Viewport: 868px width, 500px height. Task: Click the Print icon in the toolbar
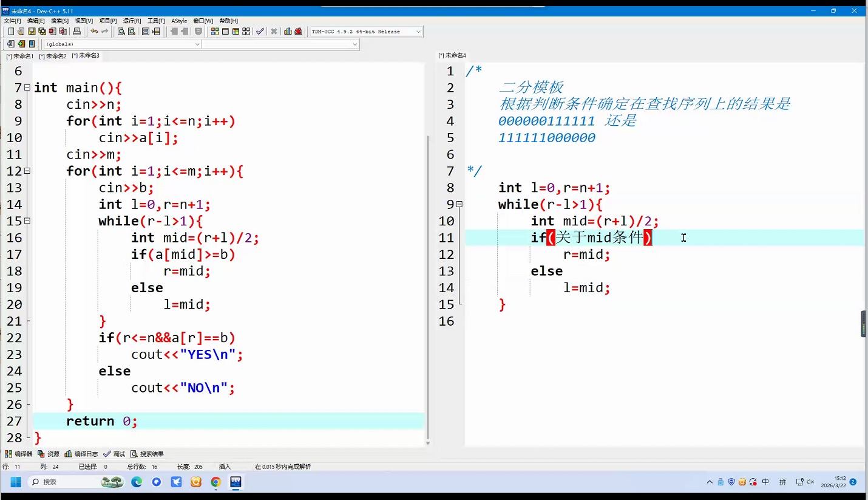pos(76,32)
